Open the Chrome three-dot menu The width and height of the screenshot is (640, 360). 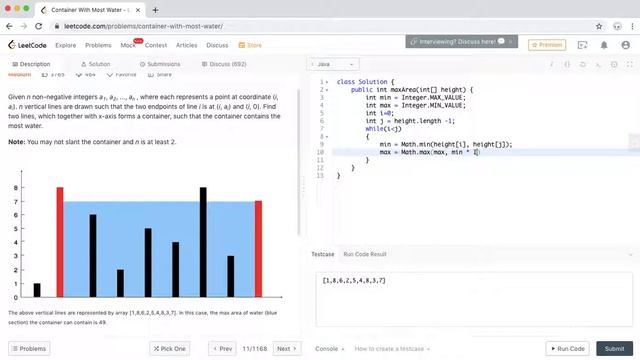(632, 26)
